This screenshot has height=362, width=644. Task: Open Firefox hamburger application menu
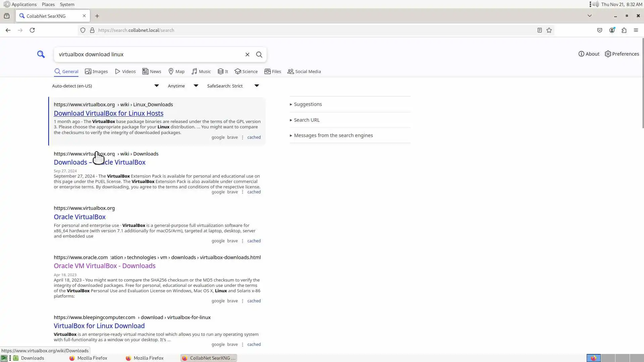pos(636,30)
